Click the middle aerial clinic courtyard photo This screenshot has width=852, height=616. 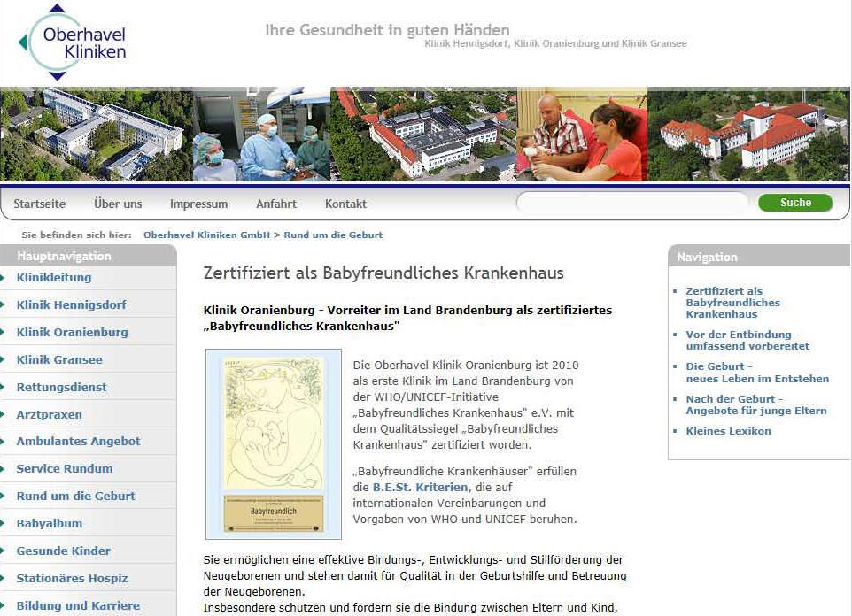(424, 135)
